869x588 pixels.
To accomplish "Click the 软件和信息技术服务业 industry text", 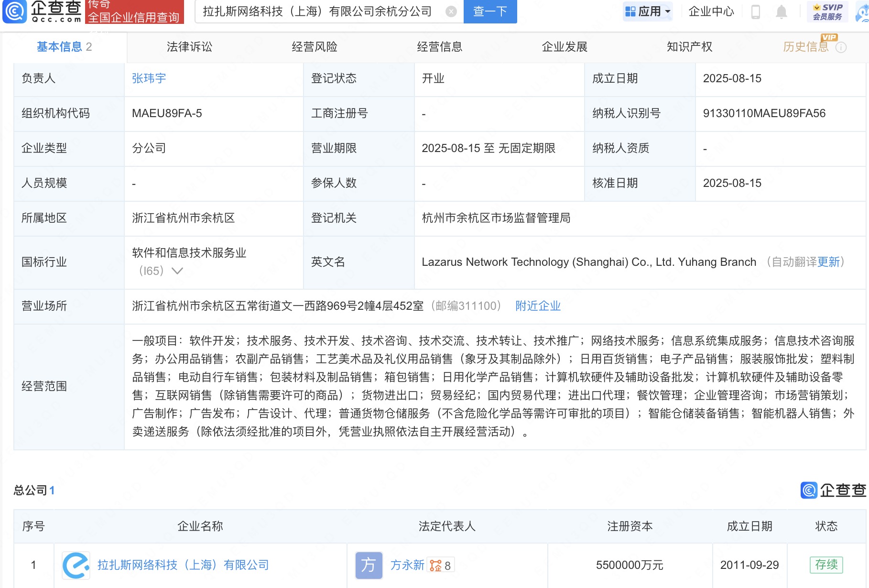I will [189, 253].
